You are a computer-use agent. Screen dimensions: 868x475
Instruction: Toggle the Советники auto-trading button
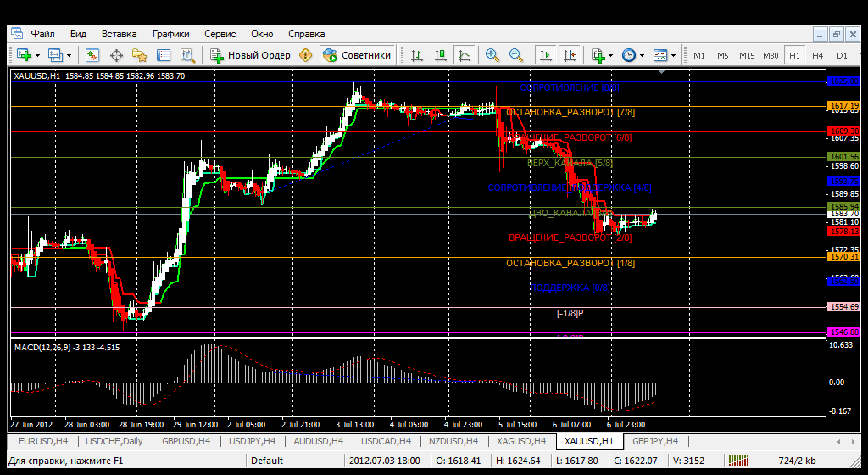[357, 55]
